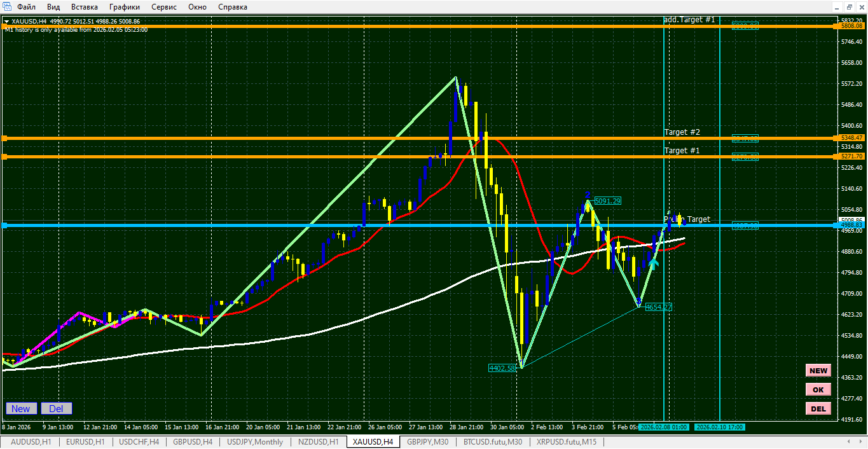The image size is (868, 449).
Task: Click the pink OK button
Action: tap(818, 390)
